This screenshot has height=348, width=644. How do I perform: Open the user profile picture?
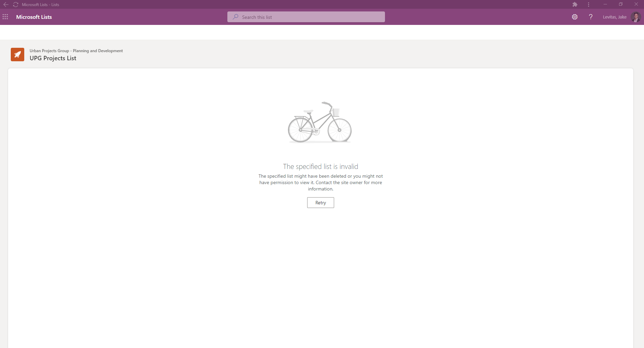point(636,17)
